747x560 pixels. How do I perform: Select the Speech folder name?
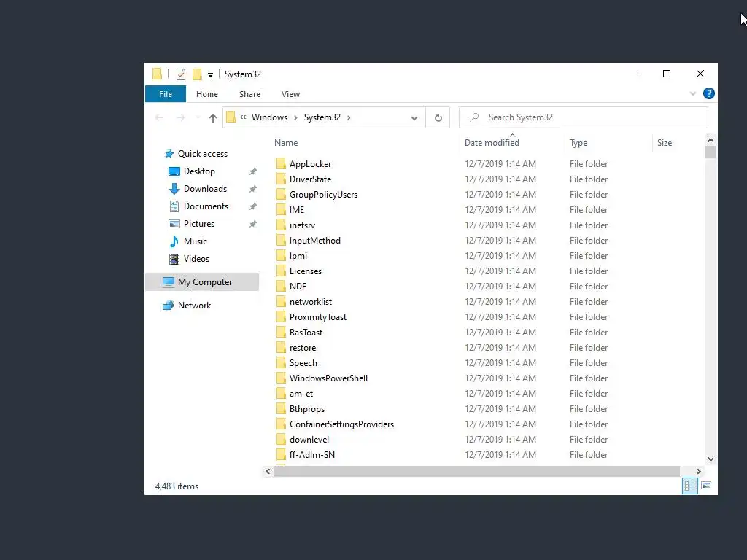303,363
